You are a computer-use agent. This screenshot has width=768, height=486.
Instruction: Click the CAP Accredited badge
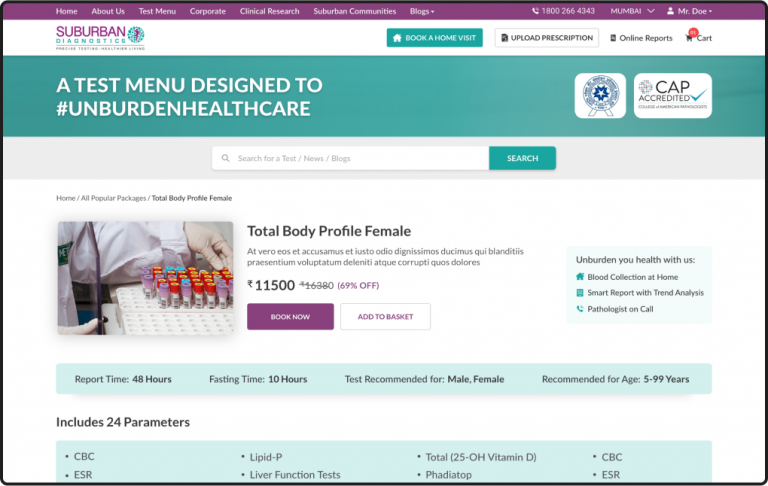coord(672,96)
